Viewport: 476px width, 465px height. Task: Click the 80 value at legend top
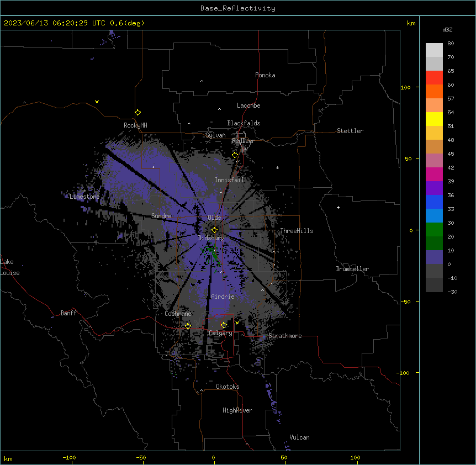451,44
